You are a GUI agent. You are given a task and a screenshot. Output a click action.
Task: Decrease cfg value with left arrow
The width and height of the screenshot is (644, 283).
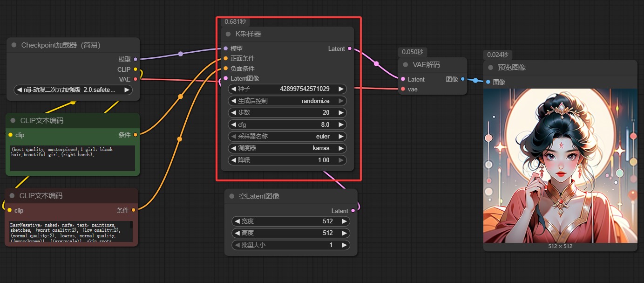coord(233,124)
